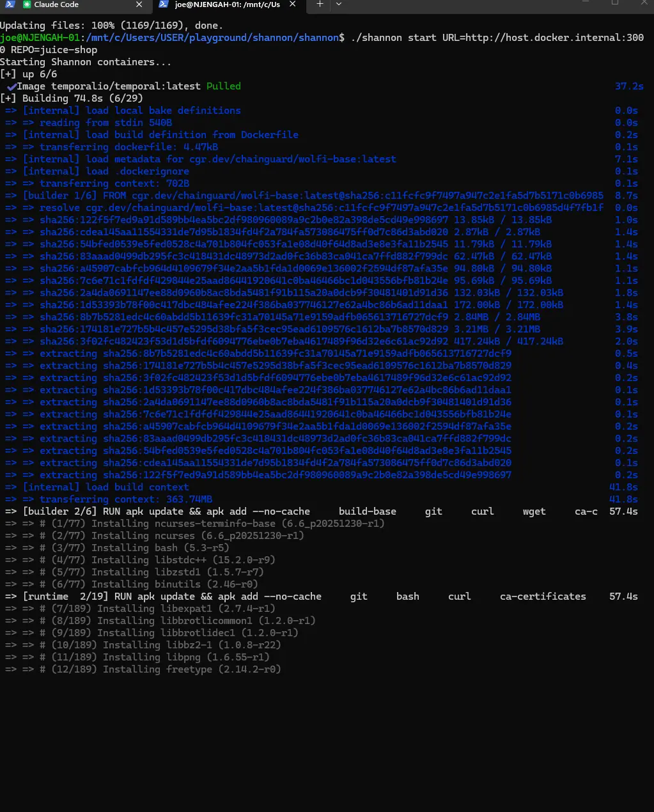Click the Updating files 100% line

[111, 26]
